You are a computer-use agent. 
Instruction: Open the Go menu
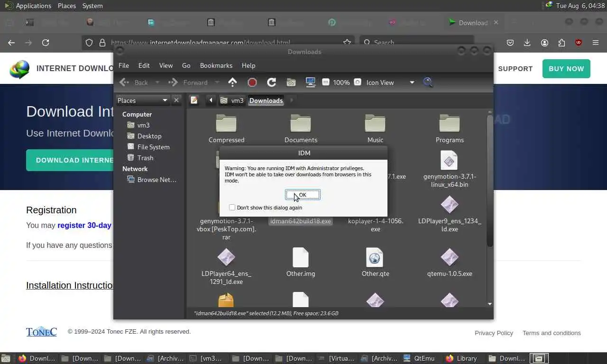click(186, 65)
